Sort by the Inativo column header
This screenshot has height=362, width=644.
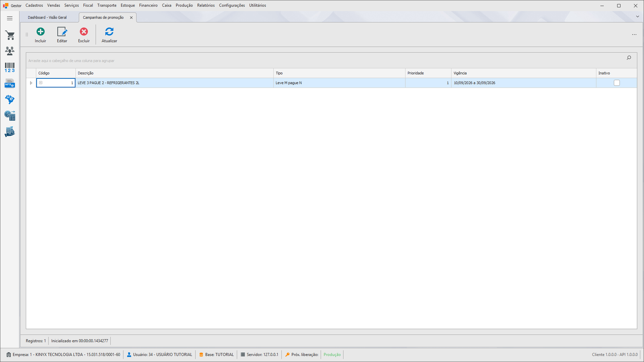(x=617, y=73)
